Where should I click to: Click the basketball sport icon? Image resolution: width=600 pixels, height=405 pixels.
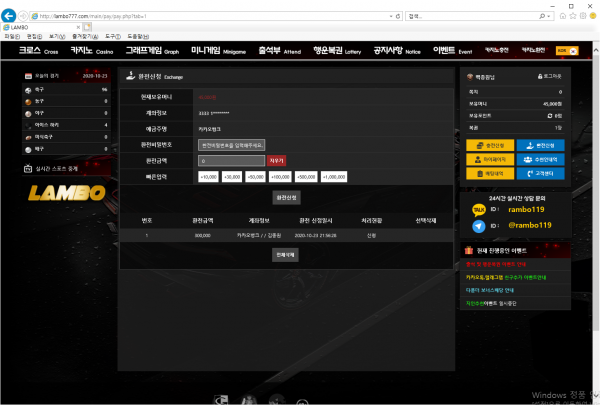(x=28, y=102)
